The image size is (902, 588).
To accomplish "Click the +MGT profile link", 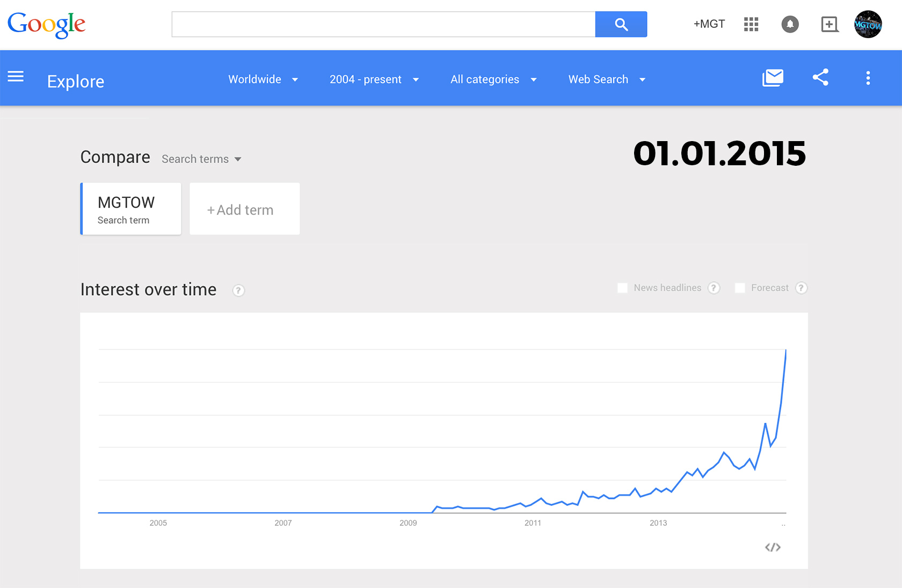I will [x=709, y=24].
